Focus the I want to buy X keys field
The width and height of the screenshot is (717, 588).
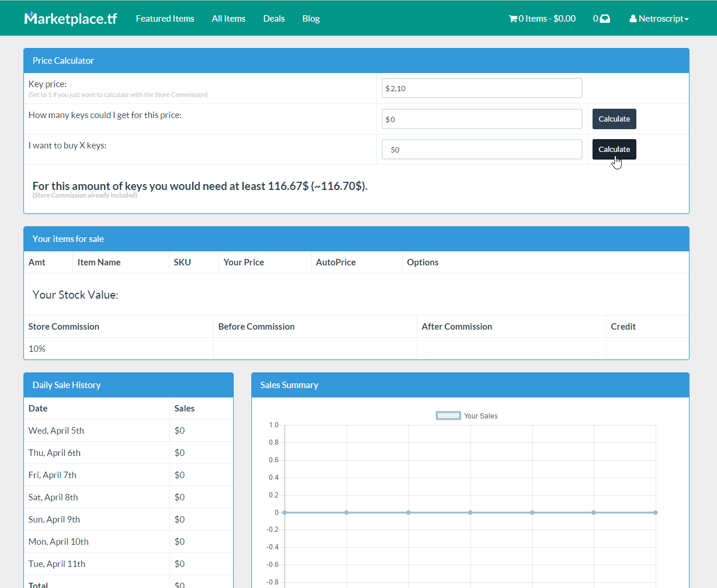point(482,149)
